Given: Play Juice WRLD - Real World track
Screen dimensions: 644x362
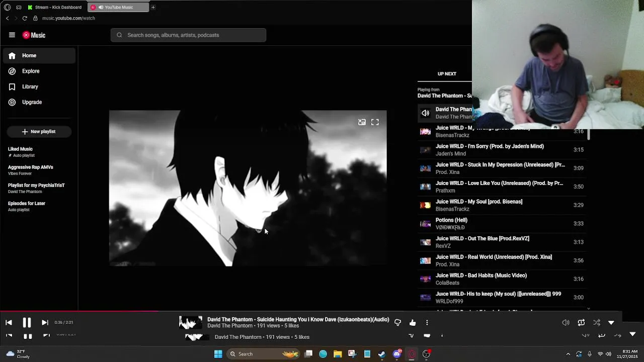Looking at the screenshot, I should 503,260.
